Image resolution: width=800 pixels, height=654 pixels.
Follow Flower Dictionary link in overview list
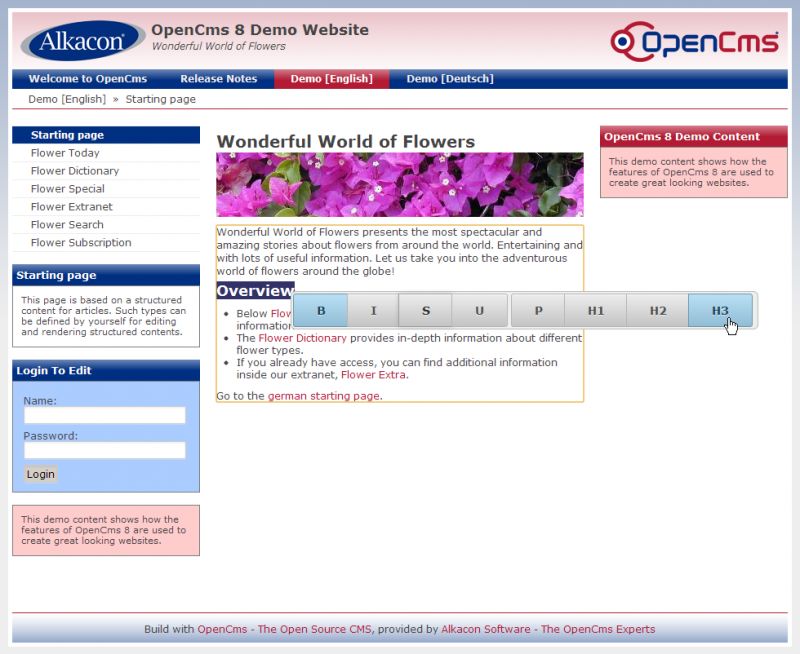[x=303, y=338]
